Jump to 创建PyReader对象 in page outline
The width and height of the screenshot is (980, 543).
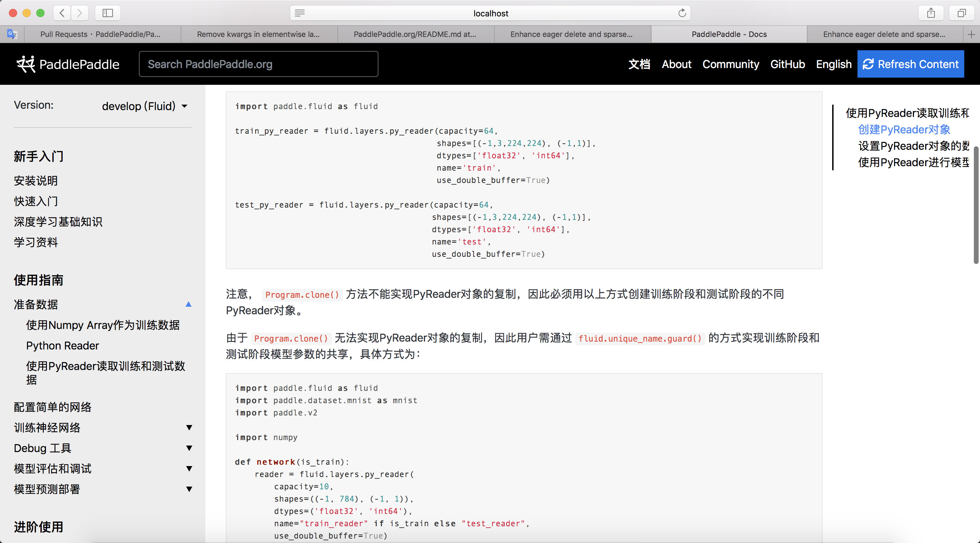tap(904, 130)
